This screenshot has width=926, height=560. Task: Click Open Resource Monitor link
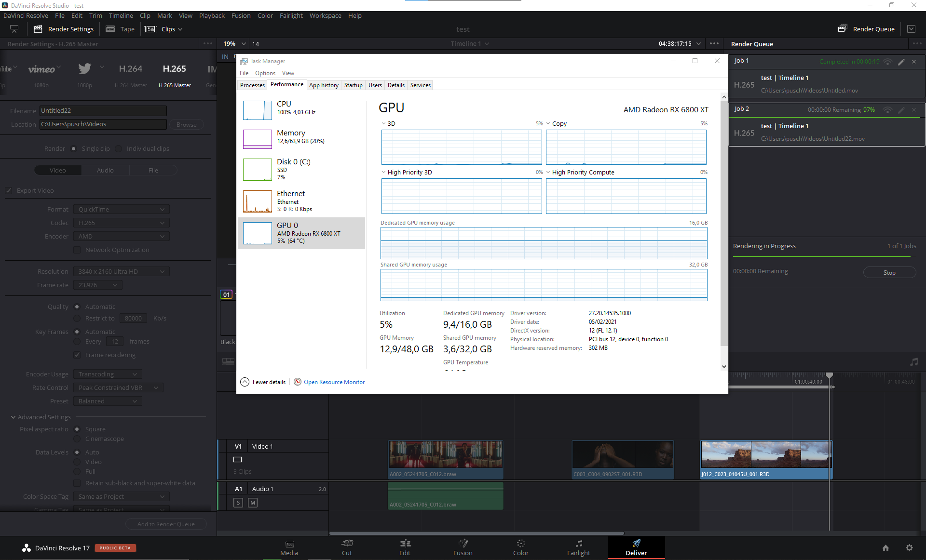(334, 382)
